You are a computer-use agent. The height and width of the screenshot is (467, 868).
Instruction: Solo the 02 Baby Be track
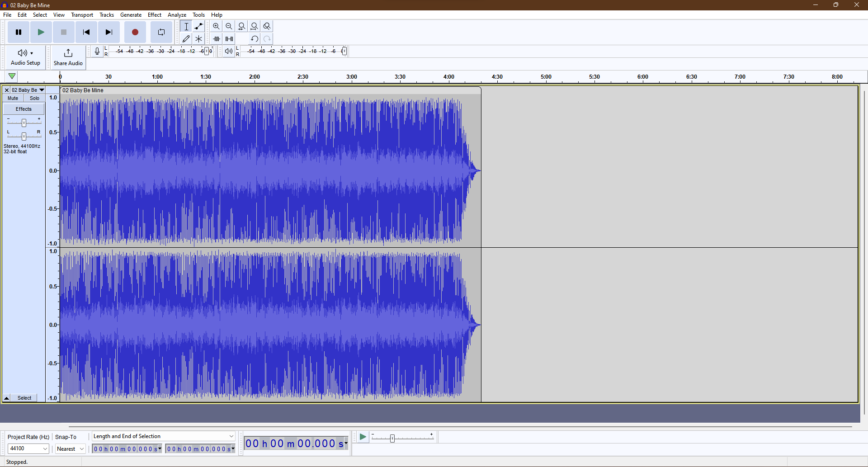coord(34,98)
